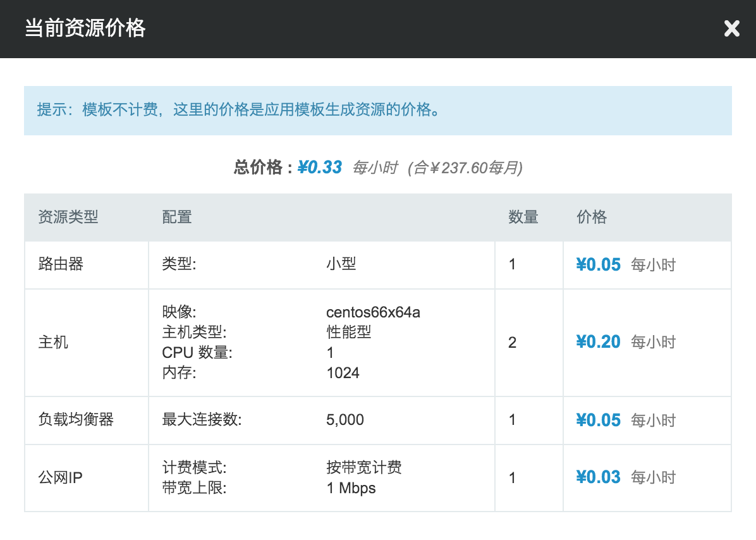Click the host quantity value 2
The height and width of the screenshot is (540, 756).
point(513,343)
